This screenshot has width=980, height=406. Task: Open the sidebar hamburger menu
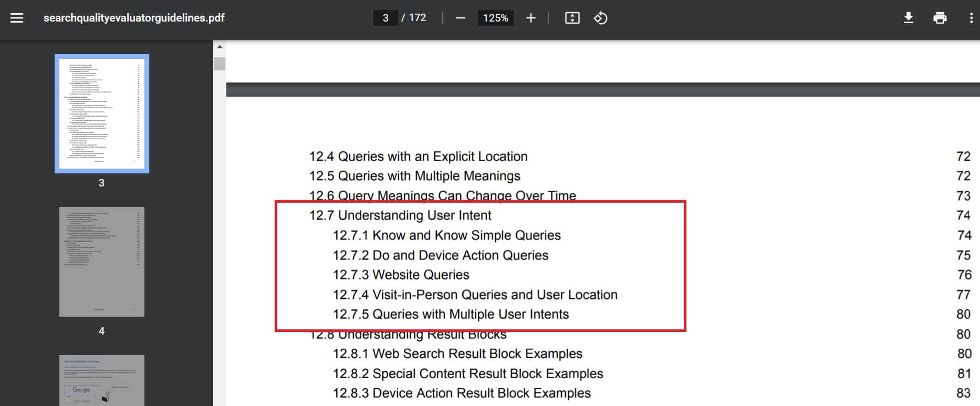17,18
